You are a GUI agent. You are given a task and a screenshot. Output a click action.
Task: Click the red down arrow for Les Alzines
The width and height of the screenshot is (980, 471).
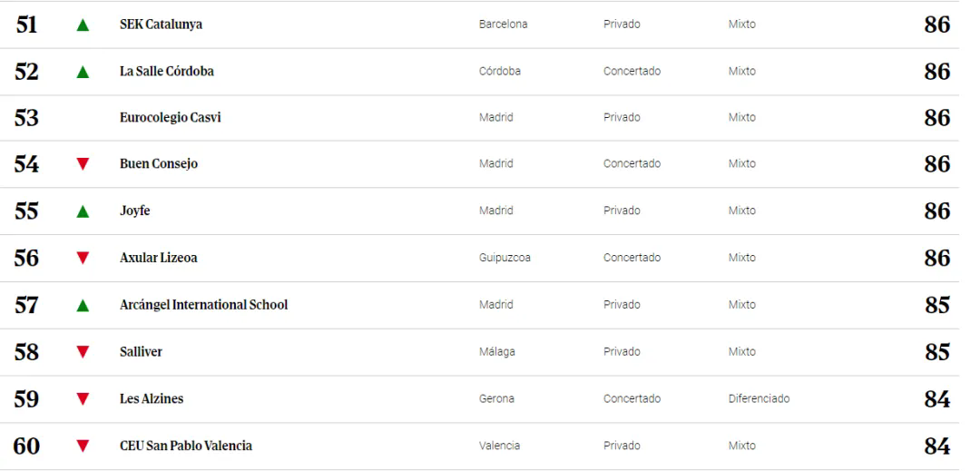click(83, 398)
